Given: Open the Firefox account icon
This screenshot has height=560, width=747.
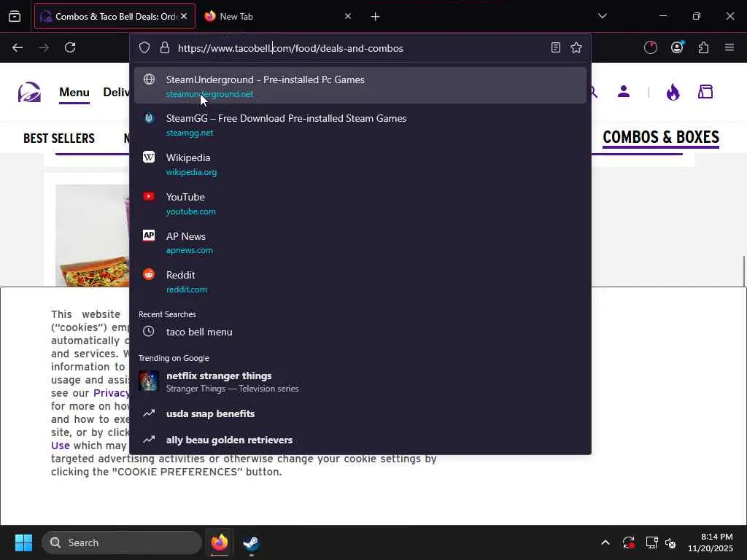Looking at the screenshot, I should 677,47.
